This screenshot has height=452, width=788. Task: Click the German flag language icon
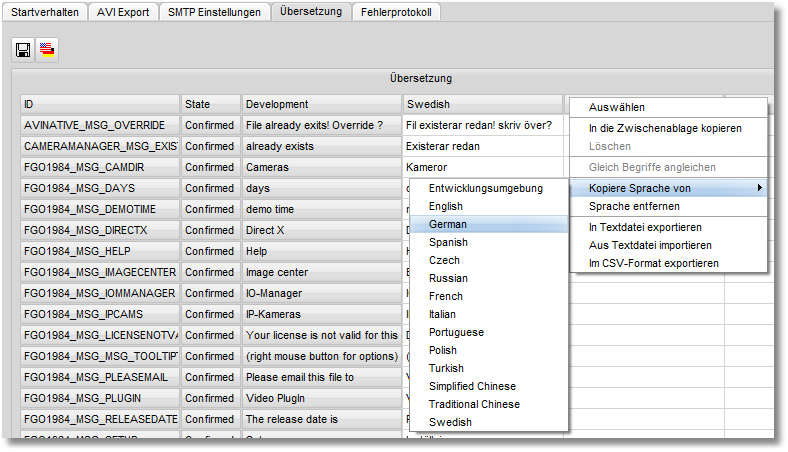(x=46, y=49)
